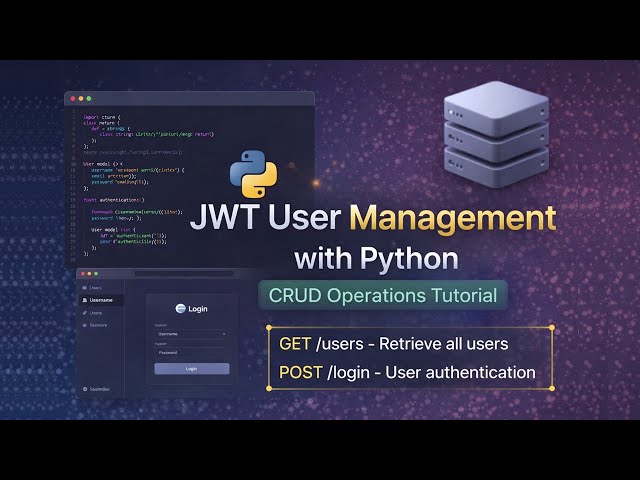Click the 'POST /login - User authentication' line

[x=407, y=372]
